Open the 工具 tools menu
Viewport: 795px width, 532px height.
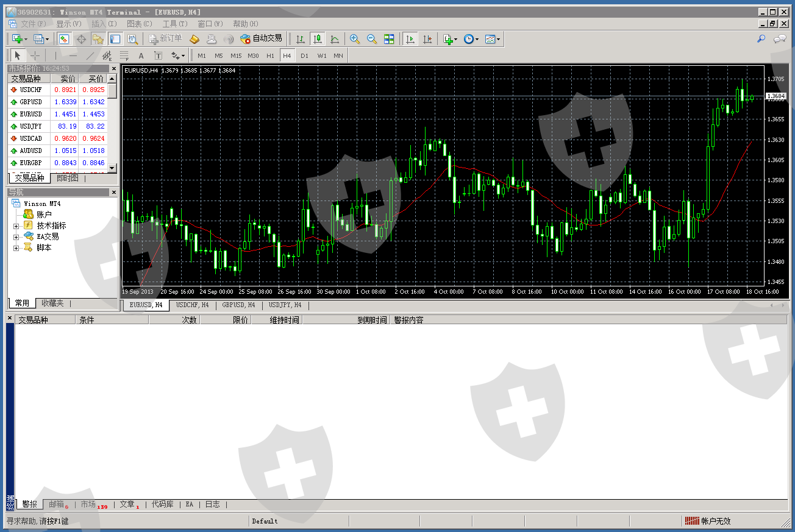[174, 24]
